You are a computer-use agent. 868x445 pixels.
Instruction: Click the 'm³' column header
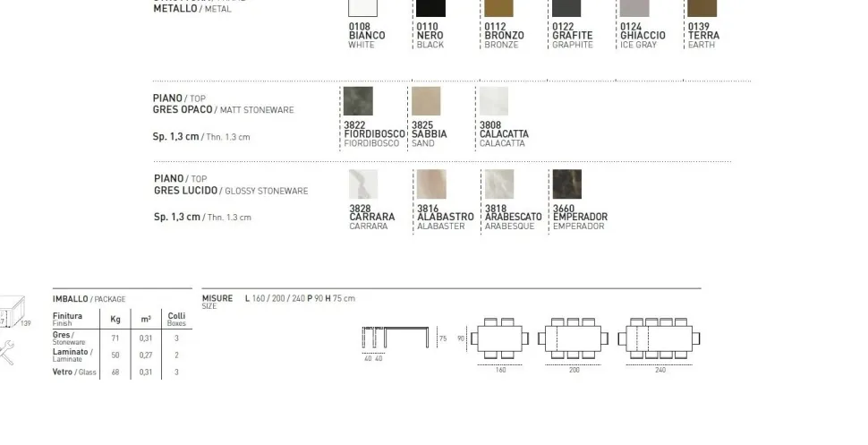(146, 320)
